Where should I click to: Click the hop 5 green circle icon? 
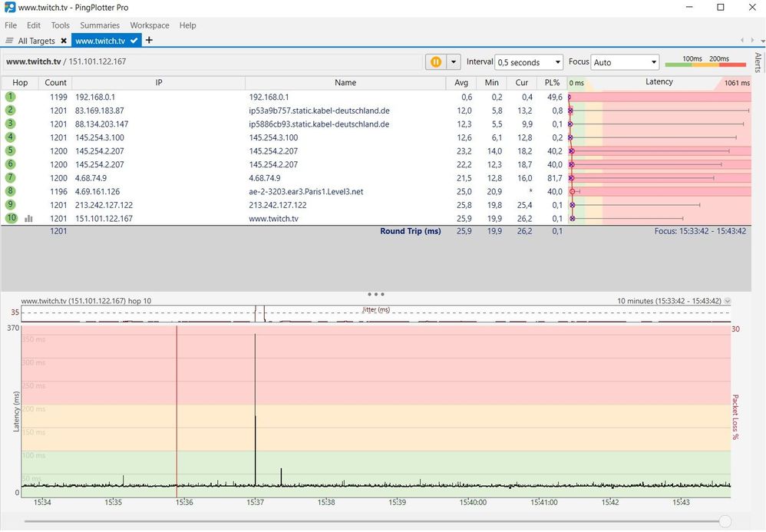(10, 150)
